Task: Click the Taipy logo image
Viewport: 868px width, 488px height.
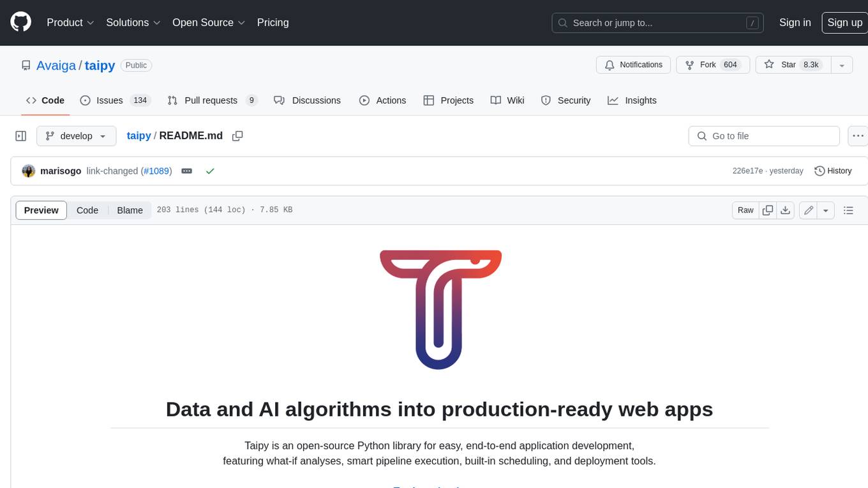Action: click(440, 310)
